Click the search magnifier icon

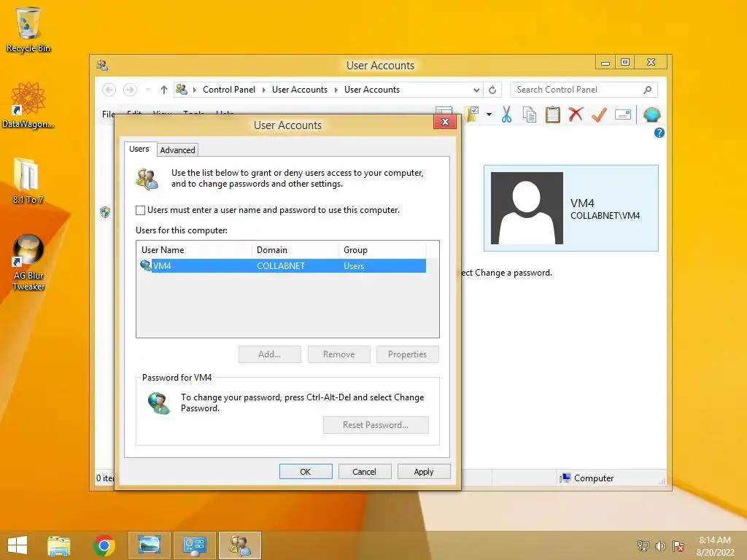(x=648, y=90)
